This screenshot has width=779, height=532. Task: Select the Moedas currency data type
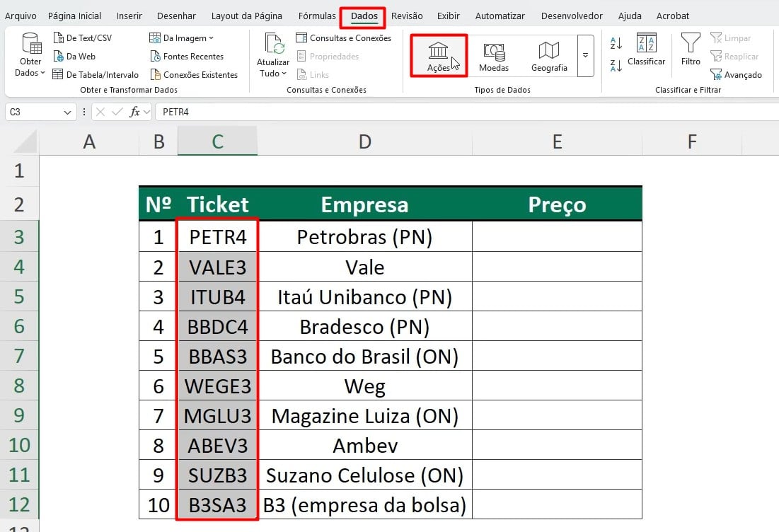[493, 57]
